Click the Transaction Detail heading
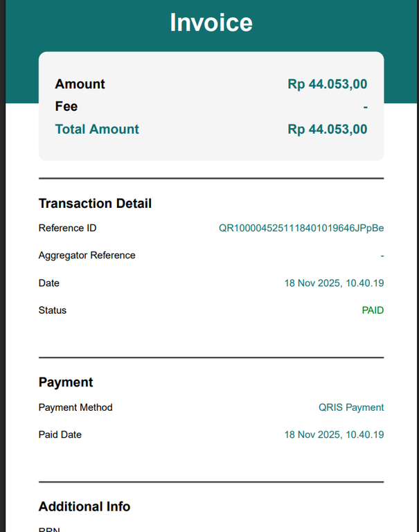 pos(95,204)
